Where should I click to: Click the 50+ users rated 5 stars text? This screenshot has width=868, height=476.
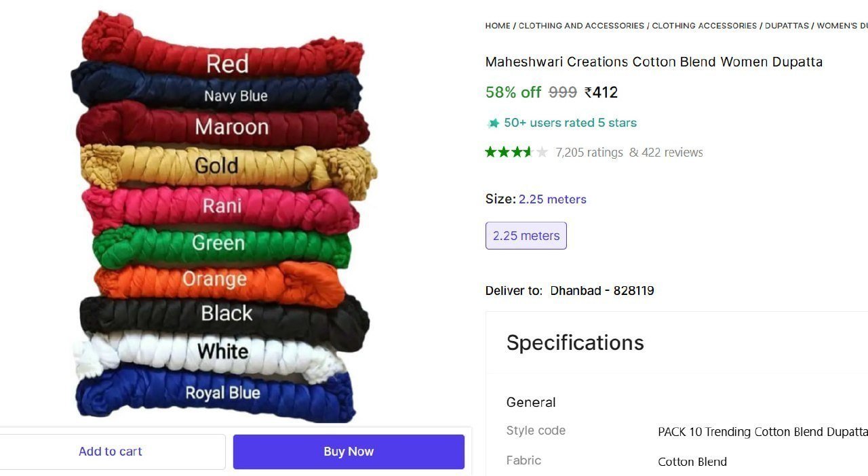click(570, 123)
